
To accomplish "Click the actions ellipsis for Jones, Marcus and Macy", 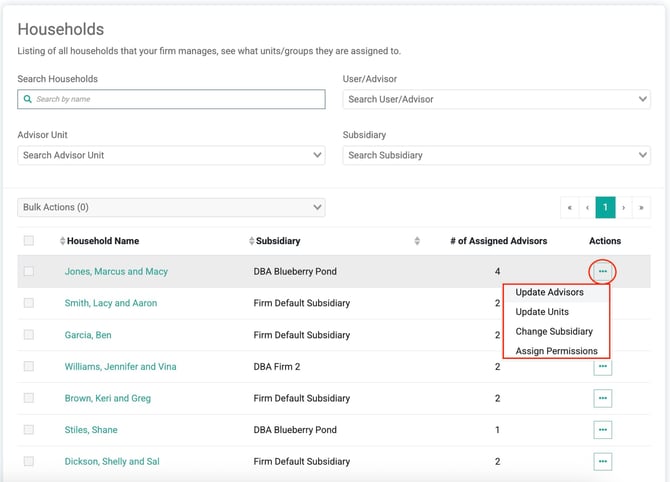I will (602, 271).
